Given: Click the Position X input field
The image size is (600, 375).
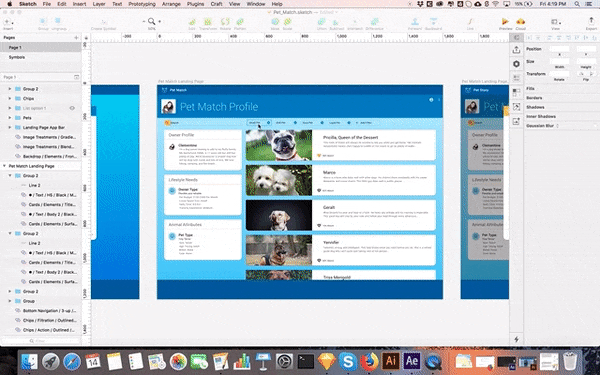Looking at the screenshot, I should click(559, 49).
